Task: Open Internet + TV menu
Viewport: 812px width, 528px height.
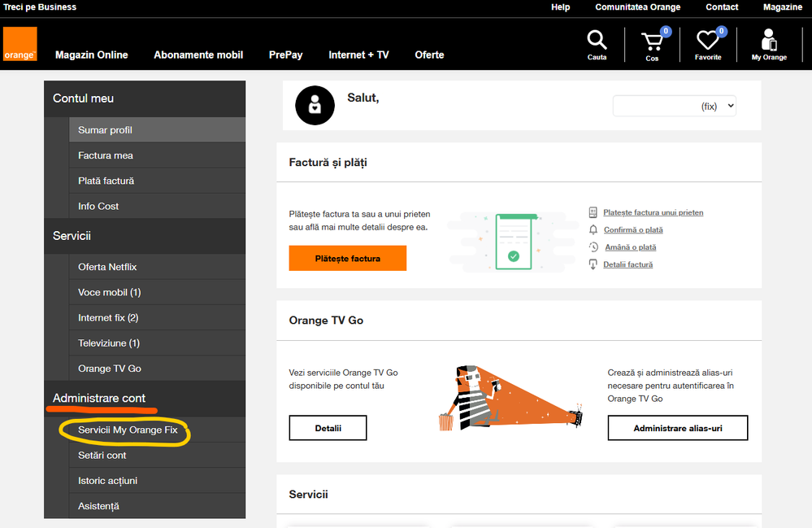Action: click(x=358, y=55)
